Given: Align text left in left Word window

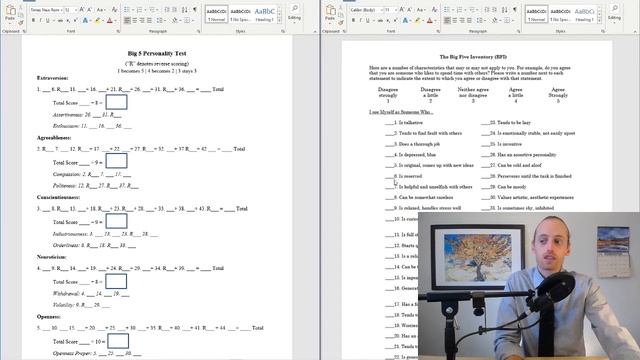Looking at the screenshot, I should click(127, 20).
